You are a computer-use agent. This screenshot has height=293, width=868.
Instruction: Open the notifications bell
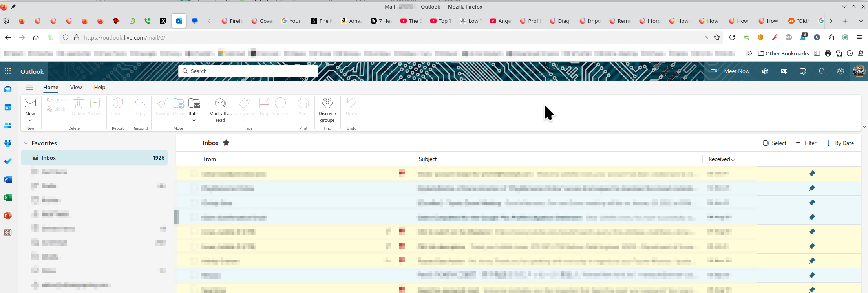pyautogui.click(x=822, y=71)
